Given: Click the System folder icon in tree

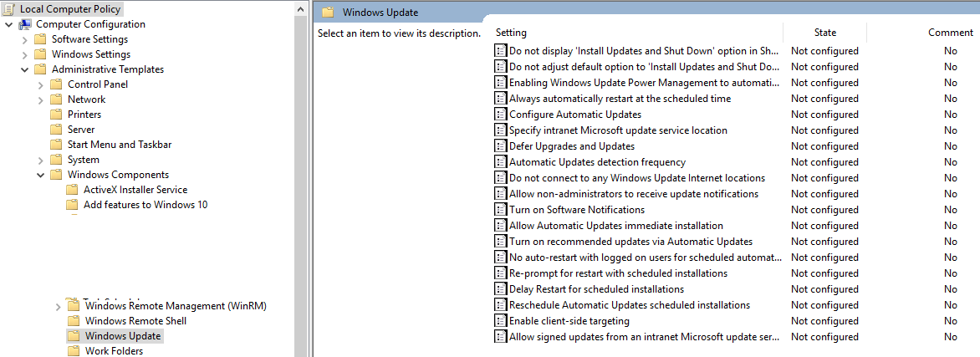Looking at the screenshot, I should [x=57, y=160].
